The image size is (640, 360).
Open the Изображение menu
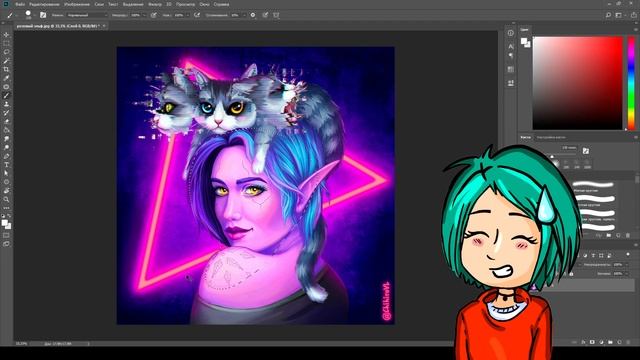pos(77,4)
